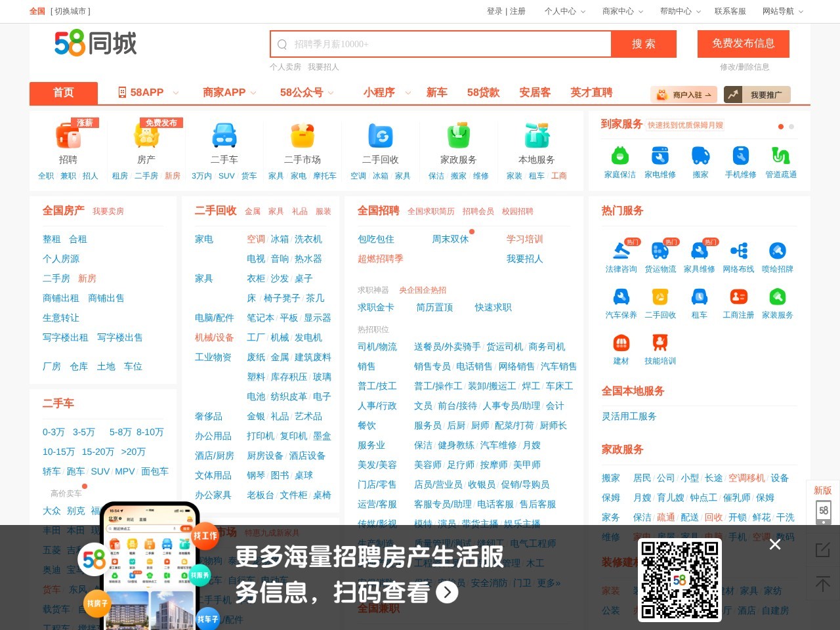Open the 建材 building materials icon

(621, 343)
